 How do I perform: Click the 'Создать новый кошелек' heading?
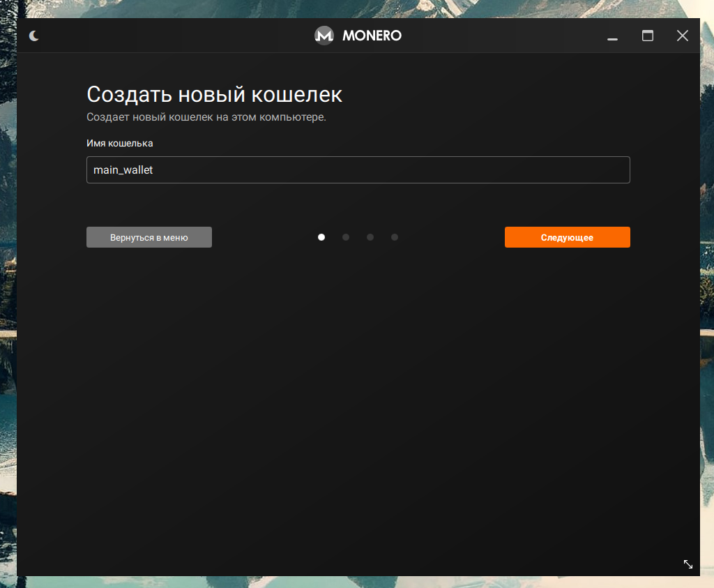tap(214, 94)
